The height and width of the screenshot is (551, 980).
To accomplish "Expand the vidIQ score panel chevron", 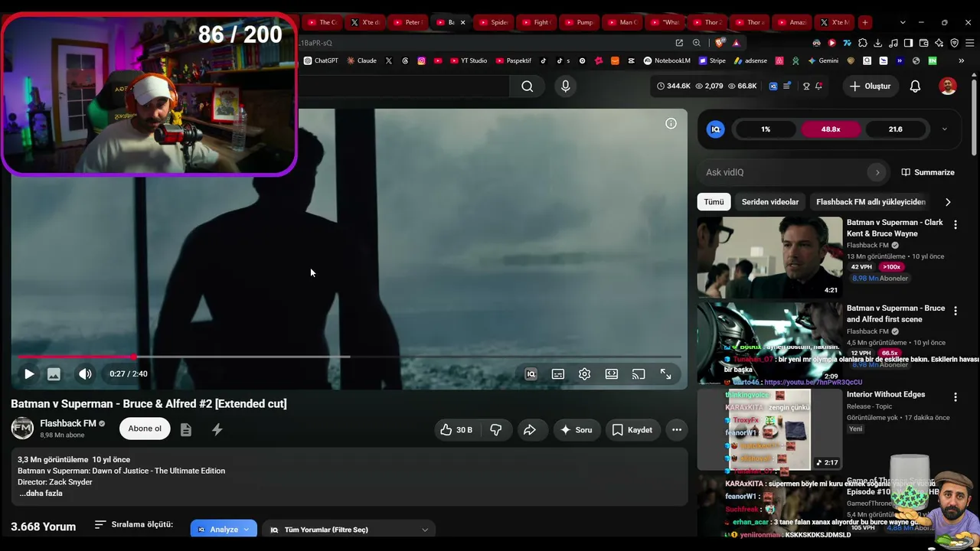I will pyautogui.click(x=944, y=129).
